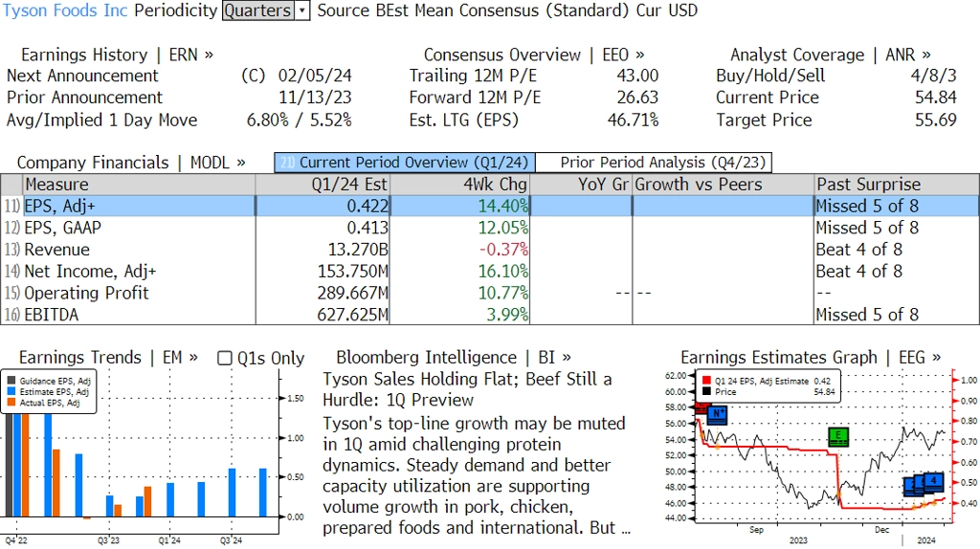This screenshot has width=980, height=549.
Task: Switch to Prior Period Analysis (Q4/23) tab
Action: point(653,163)
